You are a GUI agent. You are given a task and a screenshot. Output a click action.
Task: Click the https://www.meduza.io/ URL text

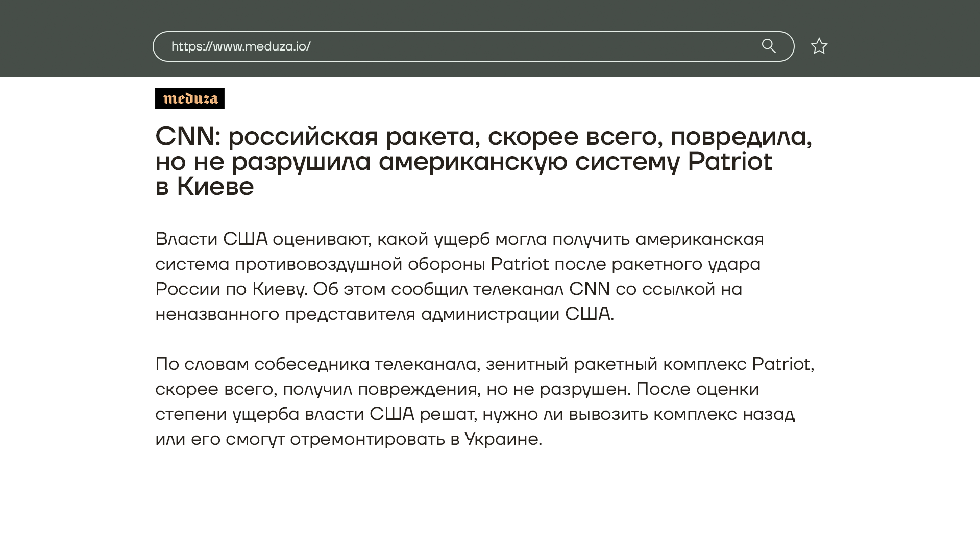point(241,46)
